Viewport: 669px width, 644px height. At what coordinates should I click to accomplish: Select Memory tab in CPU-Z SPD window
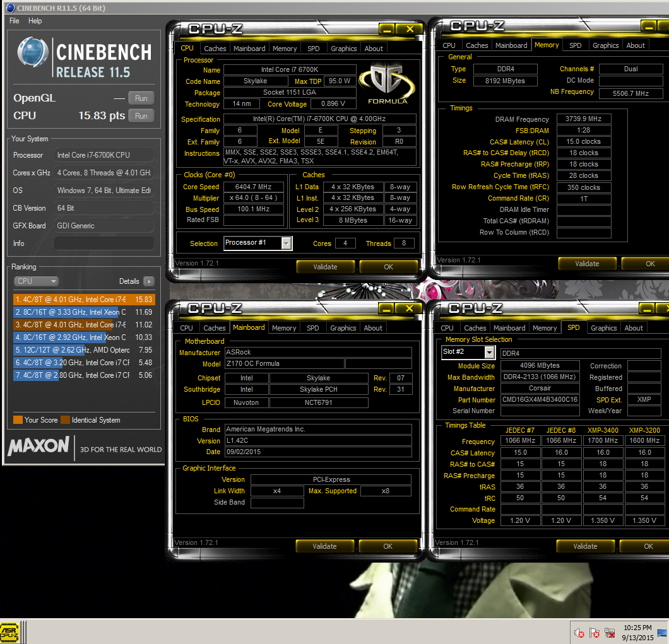click(x=545, y=328)
